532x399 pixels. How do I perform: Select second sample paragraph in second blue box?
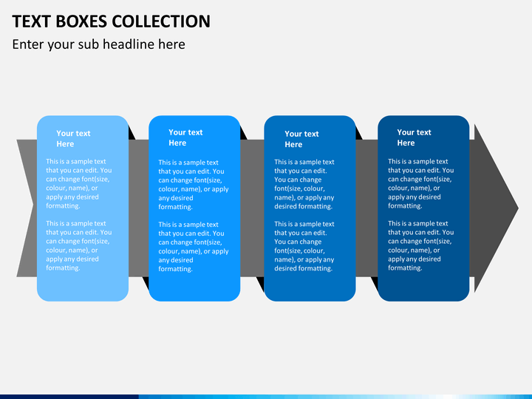194,247
